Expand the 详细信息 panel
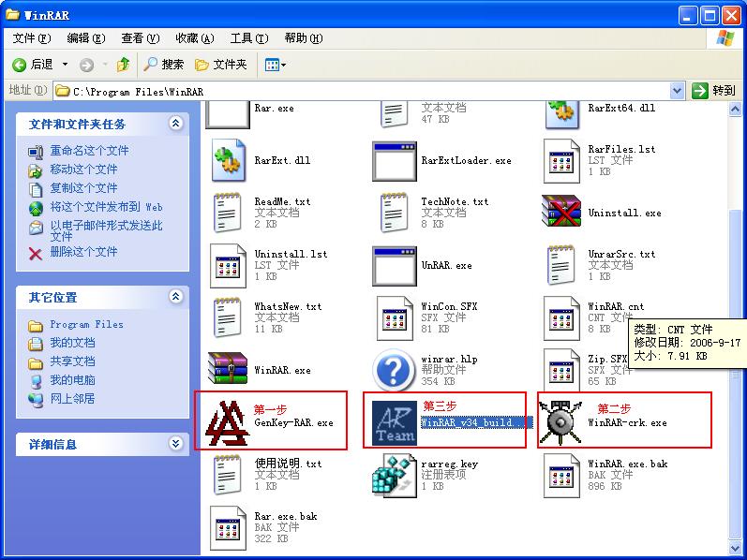The image size is (747, 560). coord(176,444)
